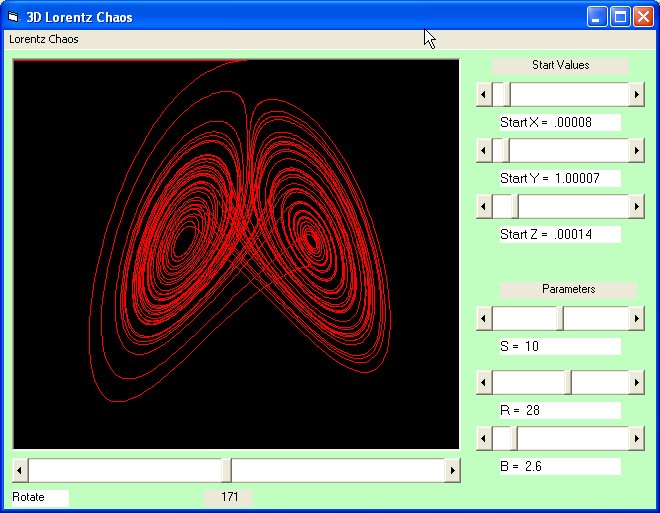Click left arrow of S parameter scrollbar

pyautogui.click(x=484, y=318)
